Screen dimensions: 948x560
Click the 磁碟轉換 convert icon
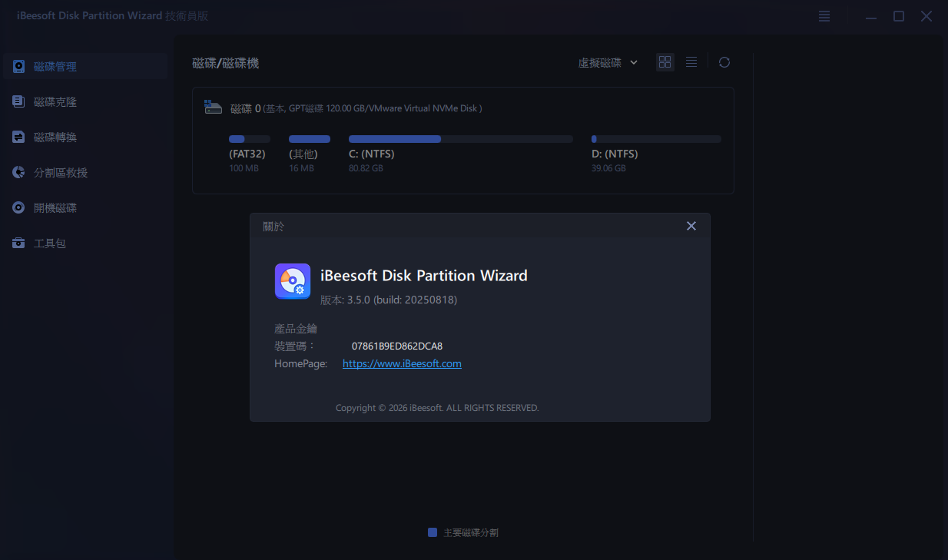coord(18,138)
